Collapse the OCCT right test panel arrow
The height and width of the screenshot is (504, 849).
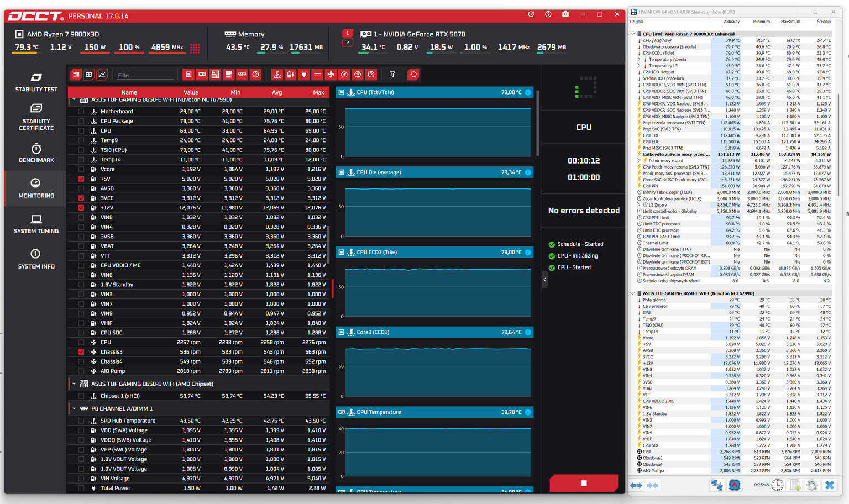tap(544, 280)
